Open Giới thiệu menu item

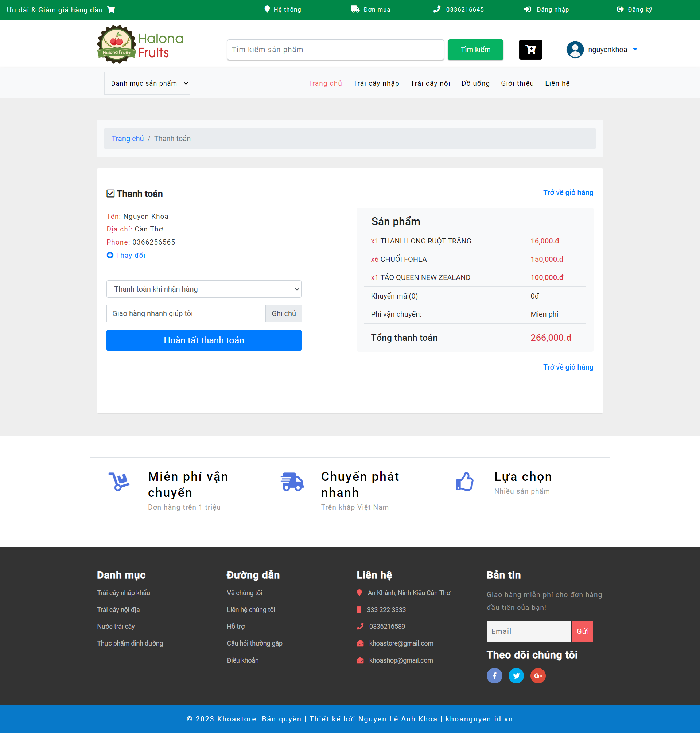(x=517, y=83)
